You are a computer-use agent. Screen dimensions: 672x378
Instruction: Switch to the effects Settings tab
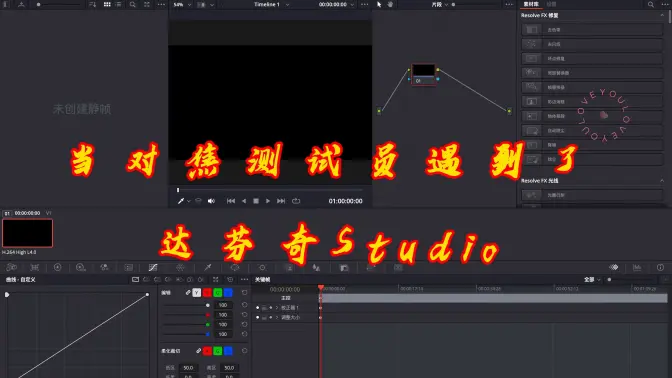[552, 4]
